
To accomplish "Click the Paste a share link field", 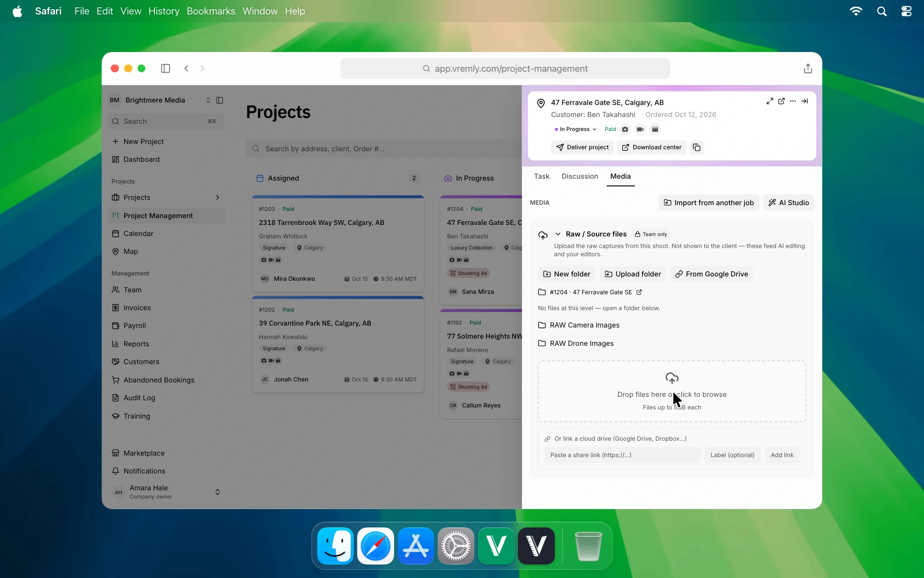I will 622,455.
